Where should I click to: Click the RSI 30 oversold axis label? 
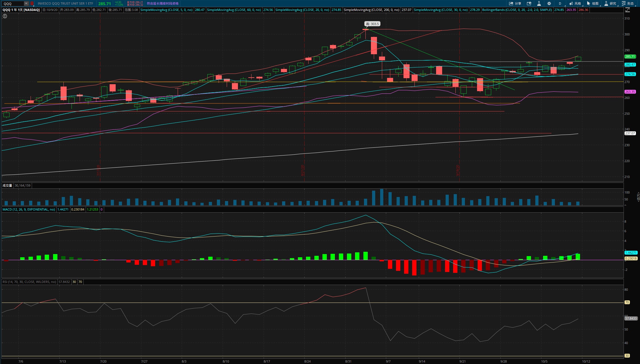point(627,356)
